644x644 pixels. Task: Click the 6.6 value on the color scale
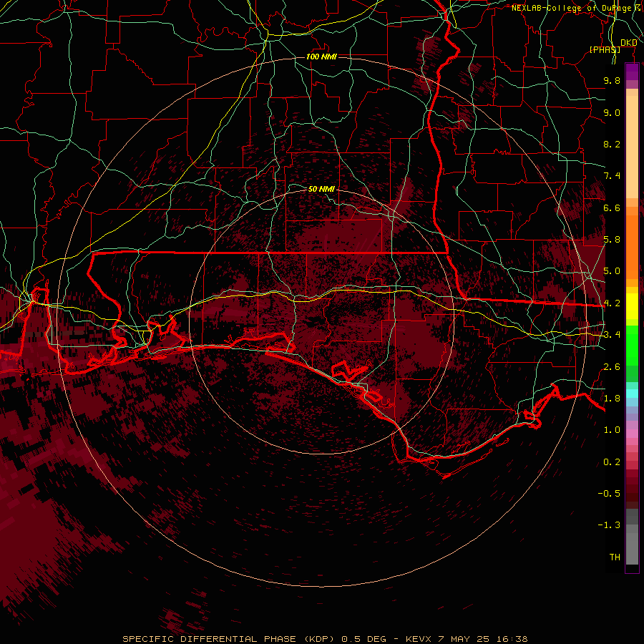[x=612, y=208]
